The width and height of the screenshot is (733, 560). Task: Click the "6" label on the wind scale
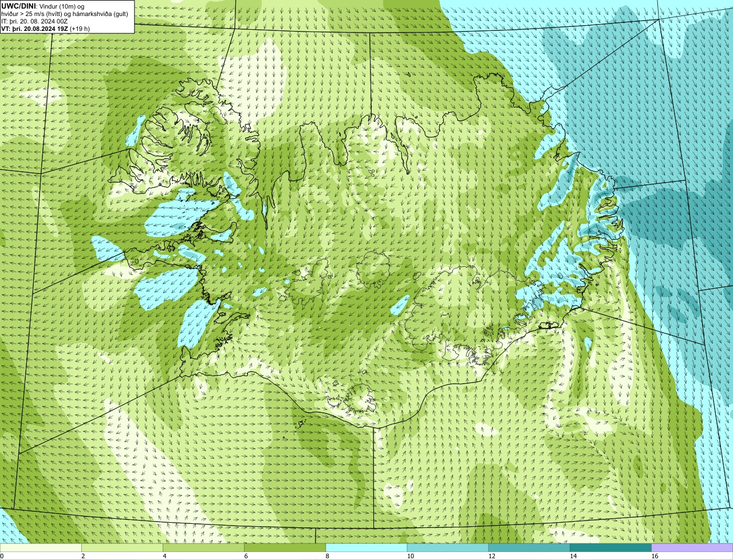click(246, 556)
